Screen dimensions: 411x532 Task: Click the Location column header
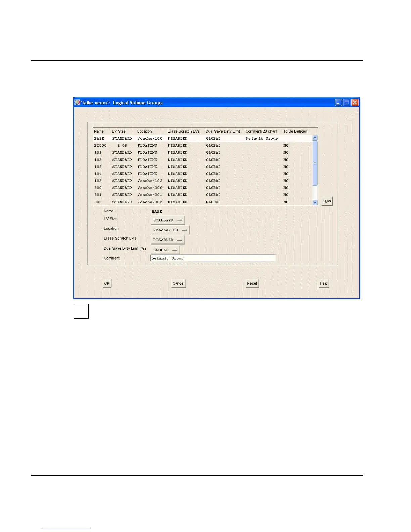coord(144,131)
